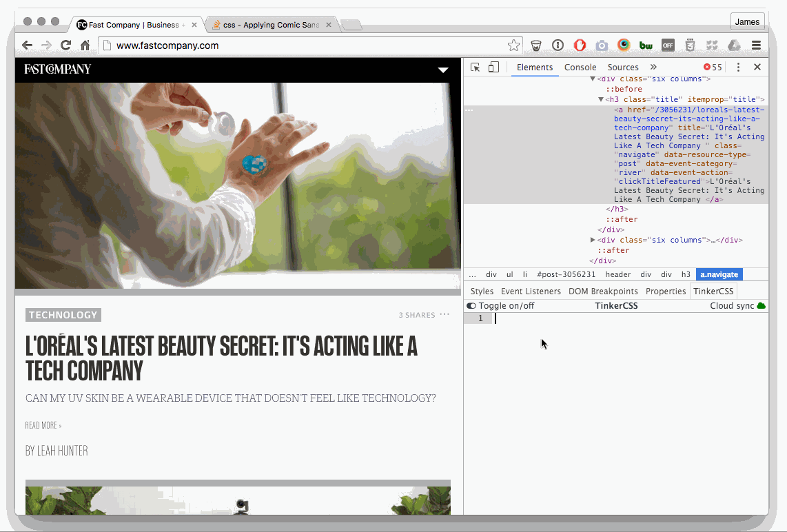Reload the page with refresh icon
Screen dimensions: 787x532
65,45
